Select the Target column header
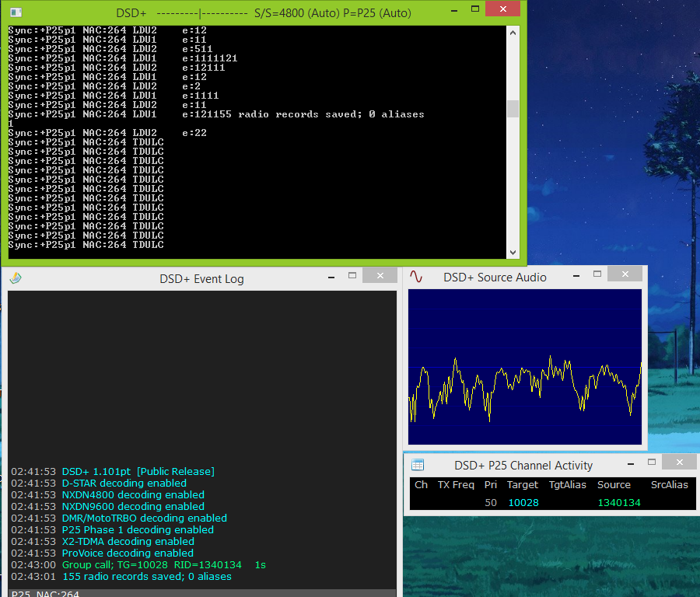Screen dimensions: 700x597 (523, 484)
